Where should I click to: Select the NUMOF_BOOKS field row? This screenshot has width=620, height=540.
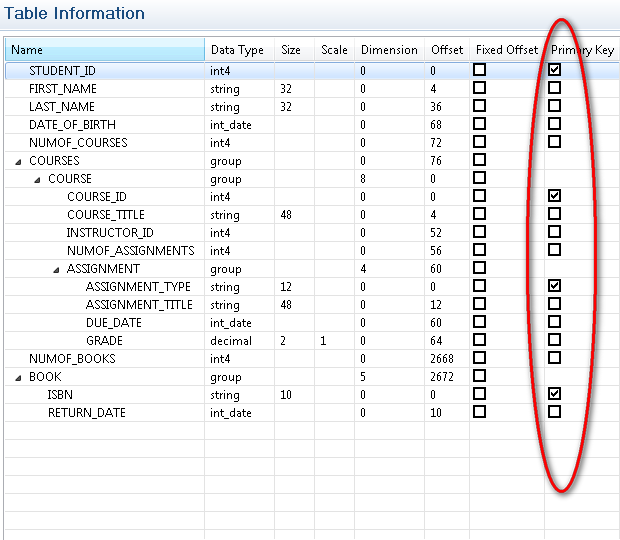72,359
